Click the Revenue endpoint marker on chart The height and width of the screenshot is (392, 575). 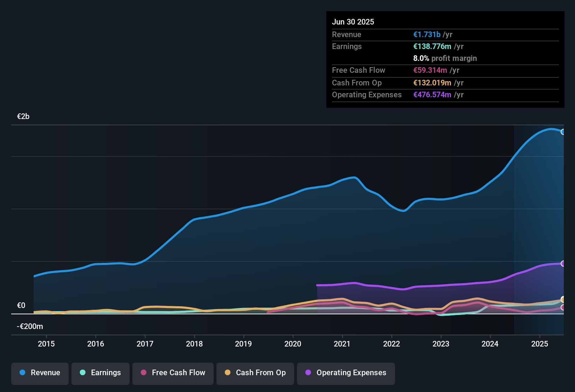coord(563,132)
